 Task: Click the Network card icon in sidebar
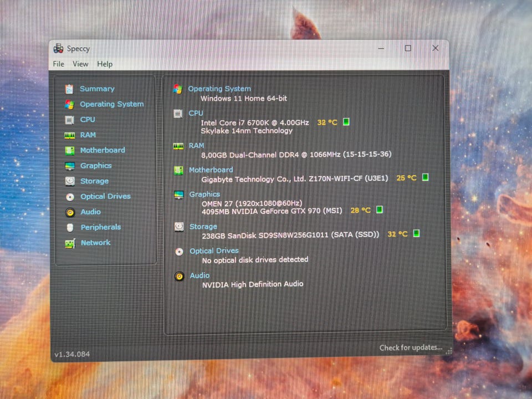[70, 243]
